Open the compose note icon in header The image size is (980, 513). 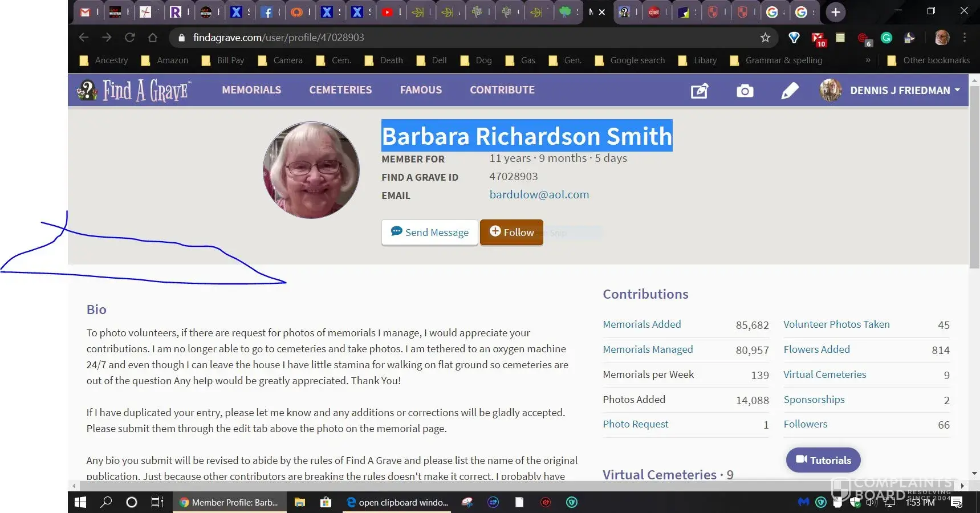(700, 91)
